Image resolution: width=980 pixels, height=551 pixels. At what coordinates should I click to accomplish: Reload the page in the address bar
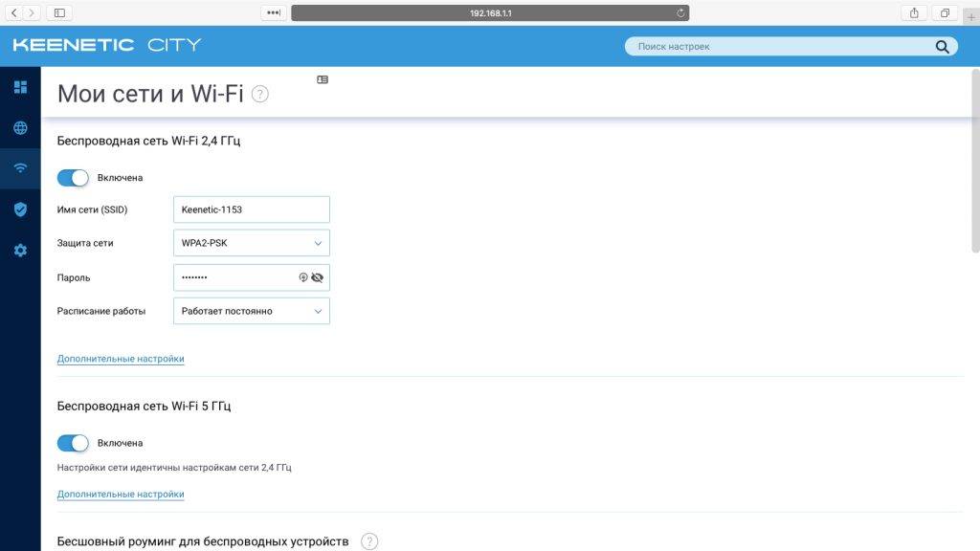pyautogui.click(x=680, y=13)
